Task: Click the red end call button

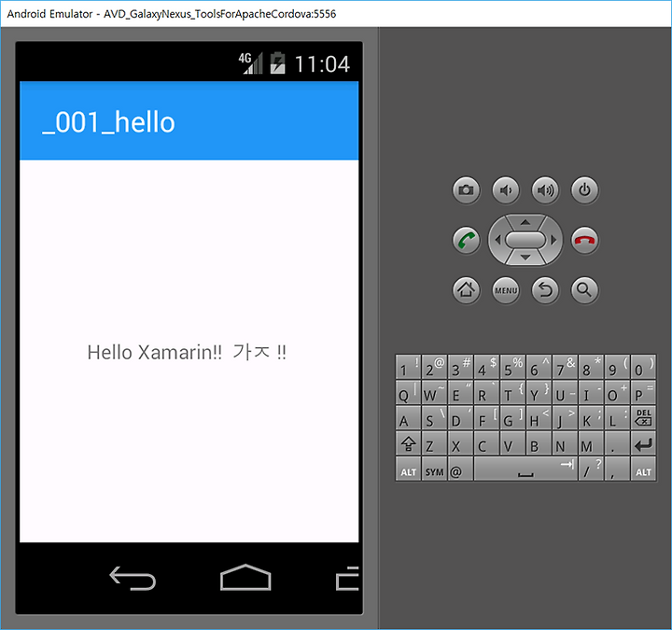Action: (584, 240)
